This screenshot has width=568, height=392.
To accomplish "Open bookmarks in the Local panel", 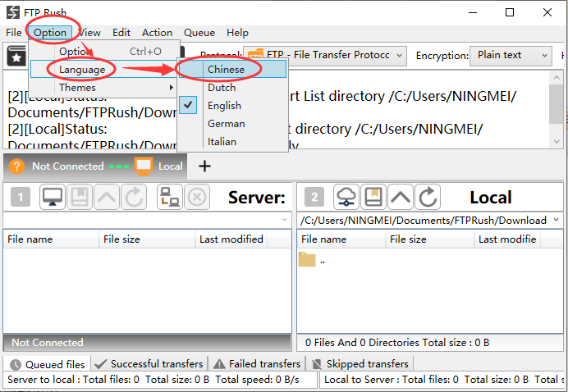I will click(373, 197).
